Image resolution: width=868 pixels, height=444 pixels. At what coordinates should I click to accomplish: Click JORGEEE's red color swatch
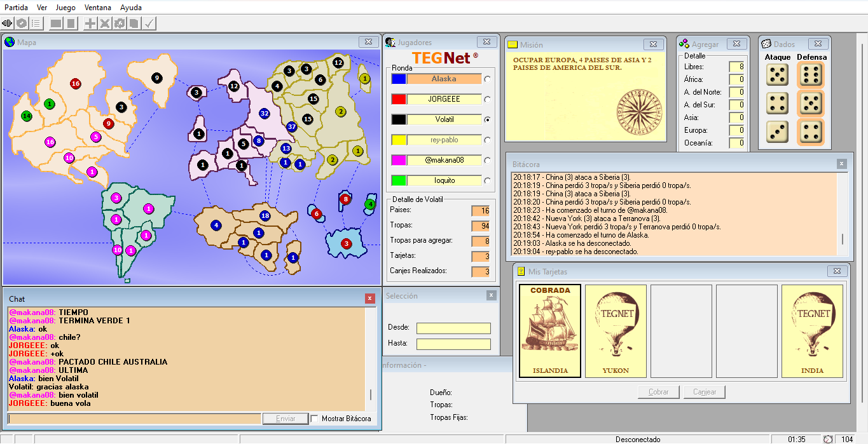tap(399, 99)
